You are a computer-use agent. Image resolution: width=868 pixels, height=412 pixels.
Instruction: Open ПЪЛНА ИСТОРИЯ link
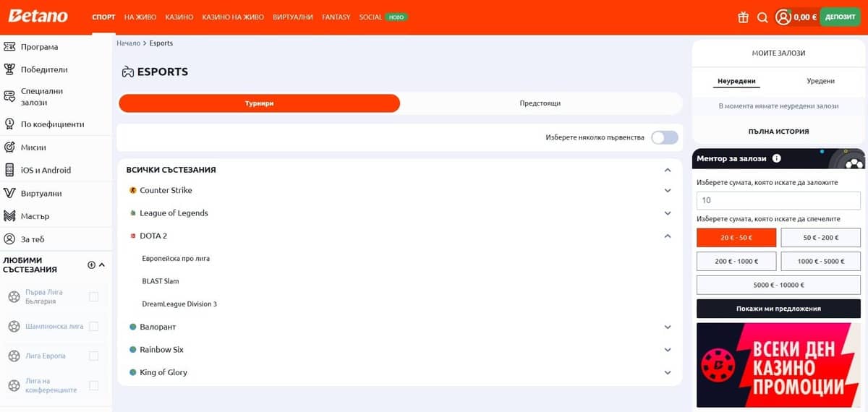[778, 132]
